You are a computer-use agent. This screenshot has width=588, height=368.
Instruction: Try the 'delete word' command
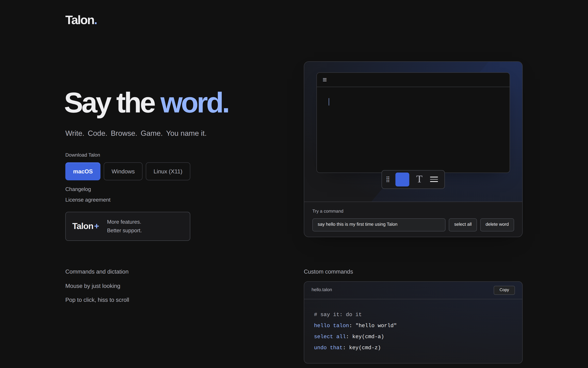(x=497, y=224)
